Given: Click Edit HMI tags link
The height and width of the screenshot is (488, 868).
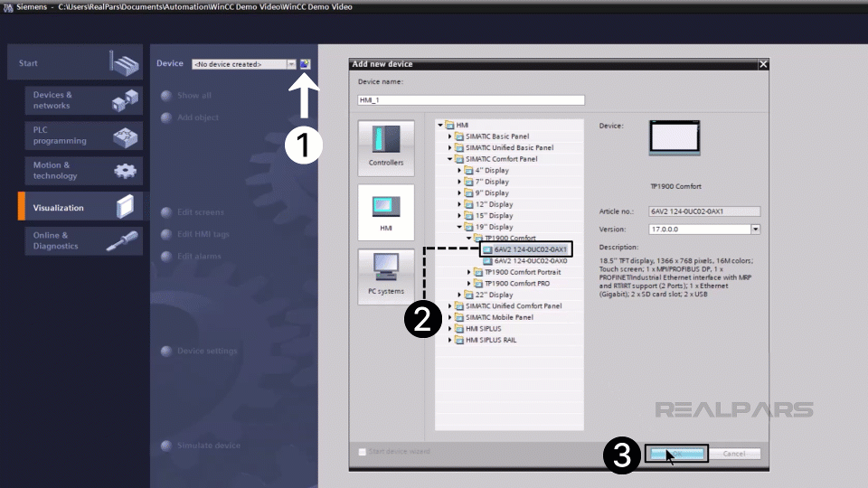Looking at the screenshot, I should (x=203, y=234).
